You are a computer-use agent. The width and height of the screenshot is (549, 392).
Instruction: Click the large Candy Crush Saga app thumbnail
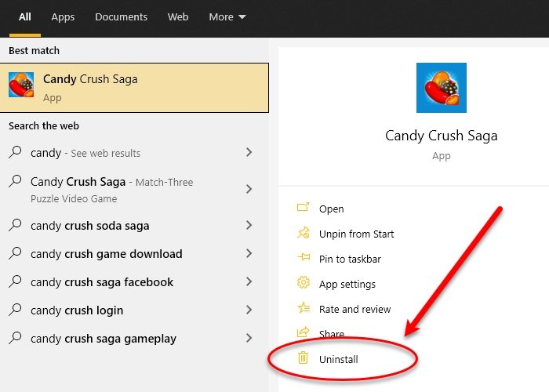click(441, 88)
